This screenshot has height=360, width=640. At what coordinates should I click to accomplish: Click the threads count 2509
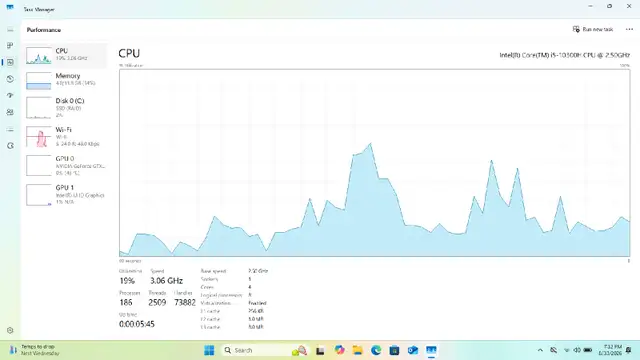[157, 302]
